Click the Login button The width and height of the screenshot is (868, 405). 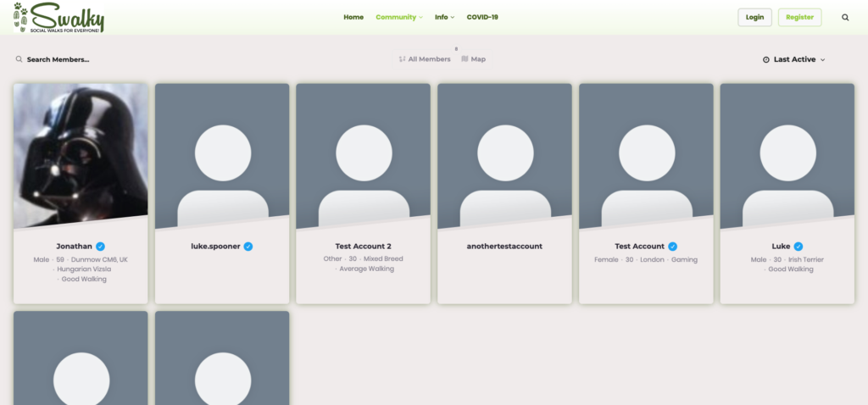pyautogui.click(x=754, y=17)
